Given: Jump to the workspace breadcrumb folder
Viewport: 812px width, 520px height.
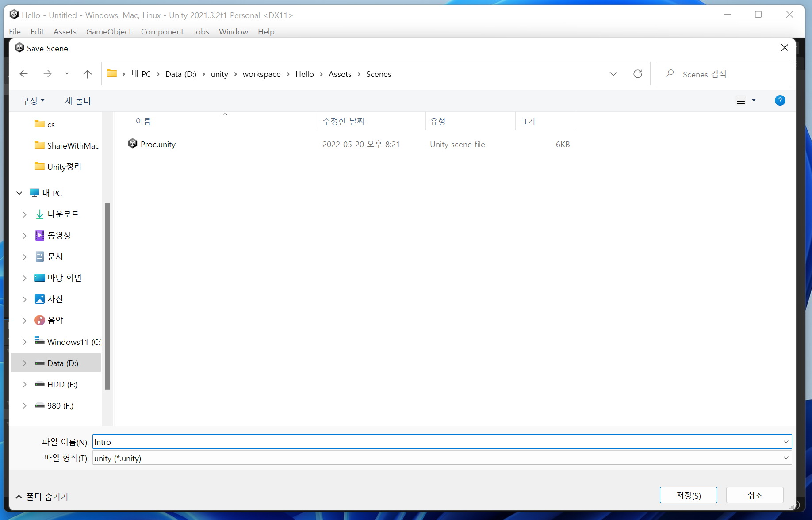Looking at the screenshot, I should (x=261, y=74).
